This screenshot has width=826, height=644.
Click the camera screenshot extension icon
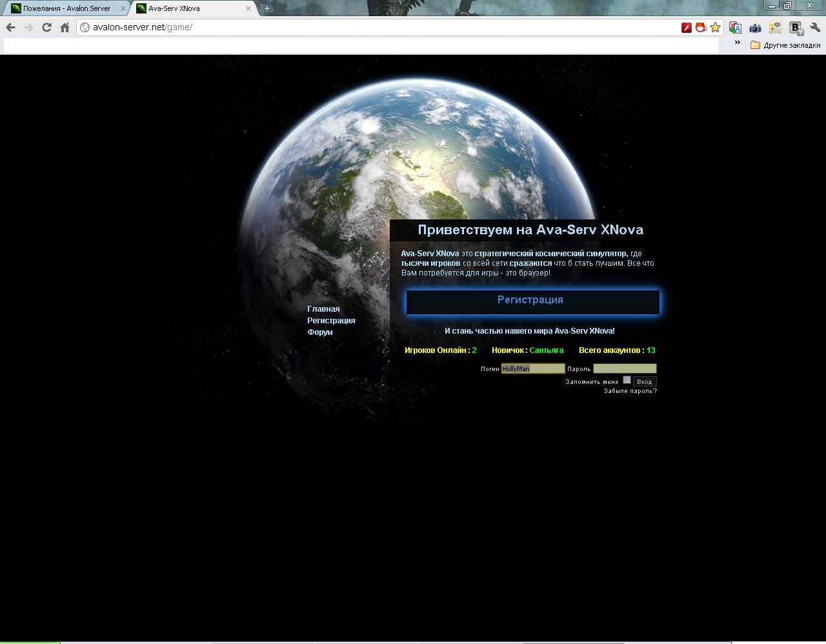pyautogui.click(x=755, y=27)
